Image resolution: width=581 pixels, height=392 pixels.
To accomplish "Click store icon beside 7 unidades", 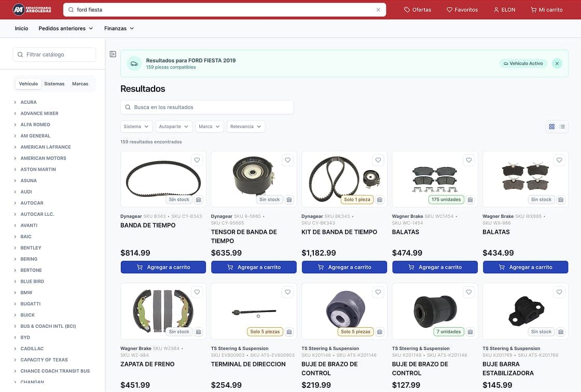I will (x=470, y=332).
